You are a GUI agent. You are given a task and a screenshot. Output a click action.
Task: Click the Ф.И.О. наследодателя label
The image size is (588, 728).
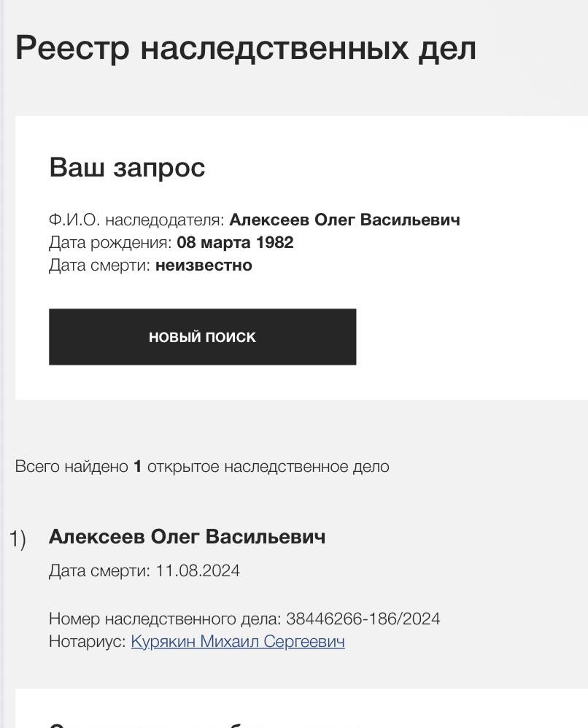pos(136,220)
